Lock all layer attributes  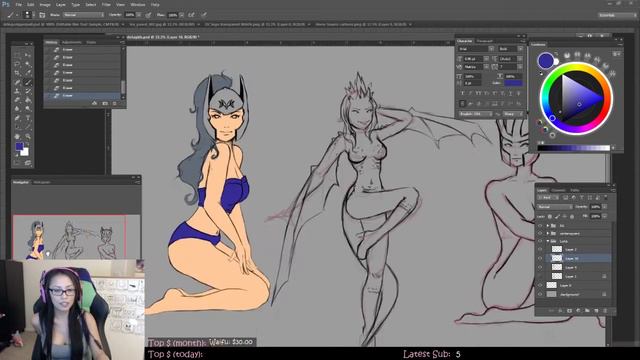[x=572, y=216]
